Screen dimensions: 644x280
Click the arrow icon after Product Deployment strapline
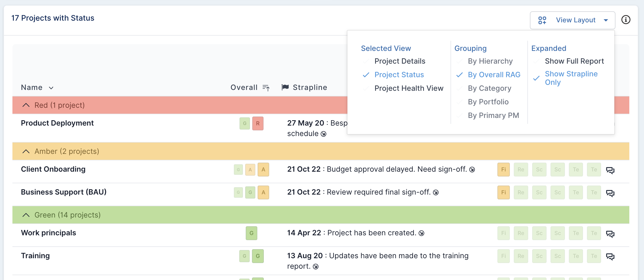tap(324, 134)
